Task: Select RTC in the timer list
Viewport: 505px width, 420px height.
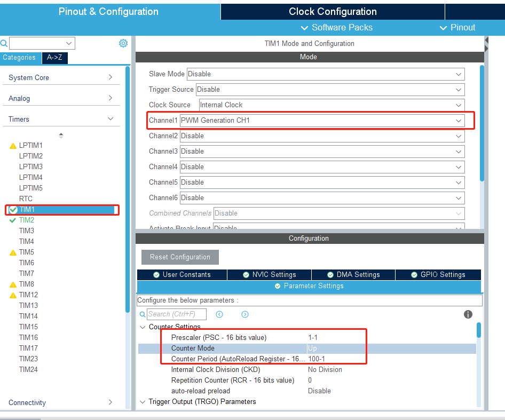Action: 26,199
